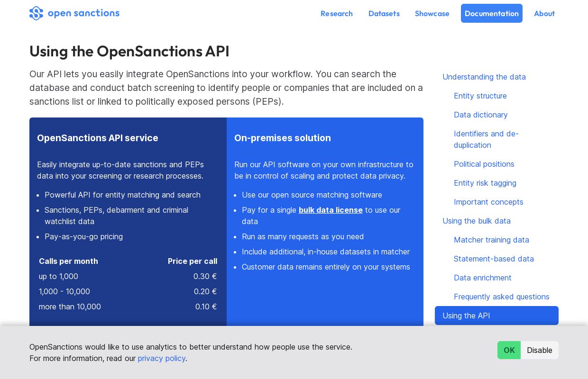This screenshot has height=379, width=588.
Task: Click 'Customer data remains entirely on your systems'
Action: pyautogui.click(x=326, y=267)
